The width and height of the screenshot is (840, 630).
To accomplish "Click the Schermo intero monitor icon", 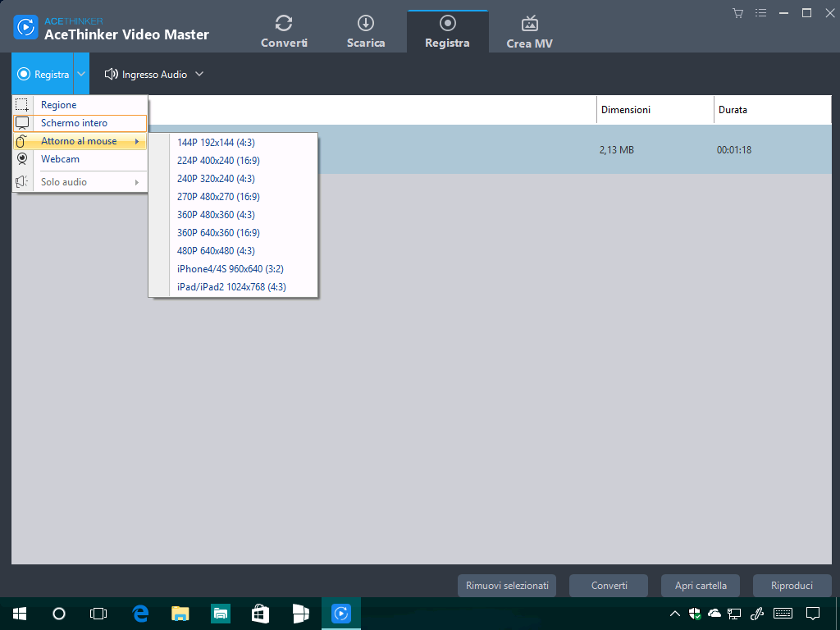I will [22, 123].
